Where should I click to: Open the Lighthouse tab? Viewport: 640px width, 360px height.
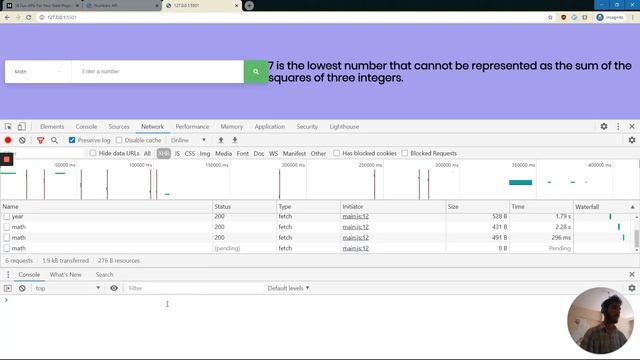(344, 127)
